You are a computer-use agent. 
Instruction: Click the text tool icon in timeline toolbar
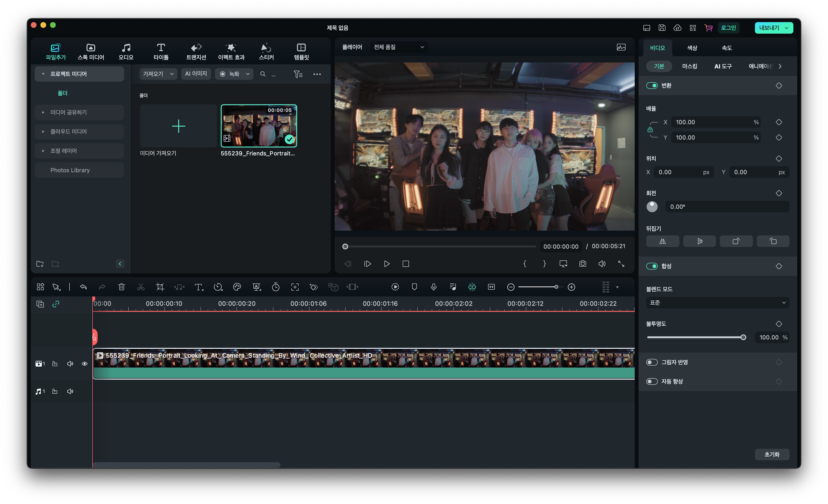(x=198, y=287)
